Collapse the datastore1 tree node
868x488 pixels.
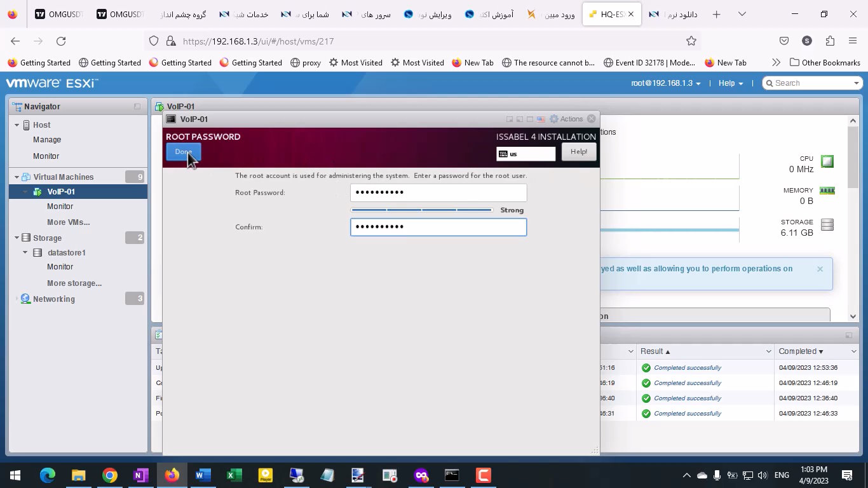(x=25, y=252)
